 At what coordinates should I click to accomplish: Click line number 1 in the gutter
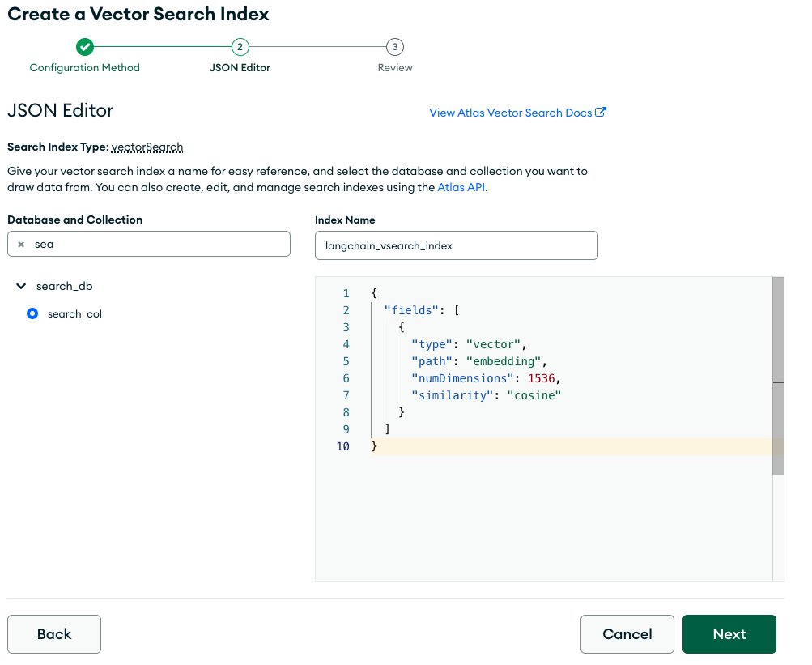[x=346, y=293]
